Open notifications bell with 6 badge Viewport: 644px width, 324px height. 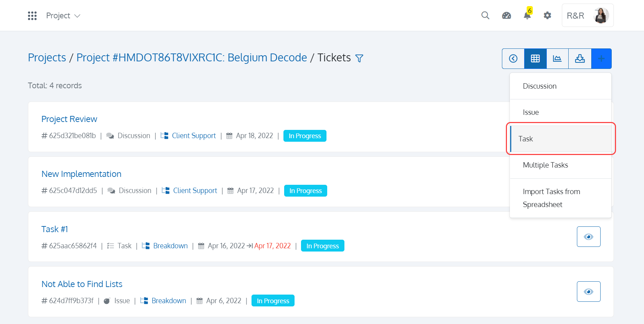pyautogui.click(x=527, y=14)
